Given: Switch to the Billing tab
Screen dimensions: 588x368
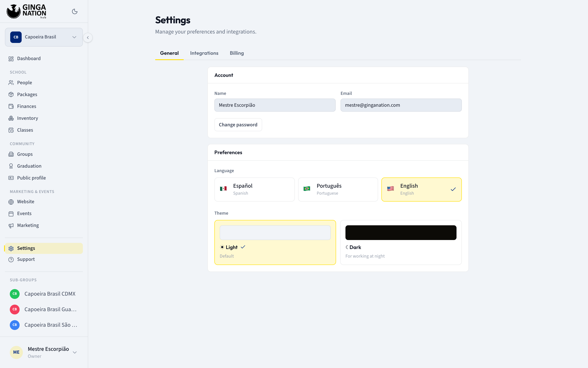Looking at the screenshot, I should coord(237,53).
